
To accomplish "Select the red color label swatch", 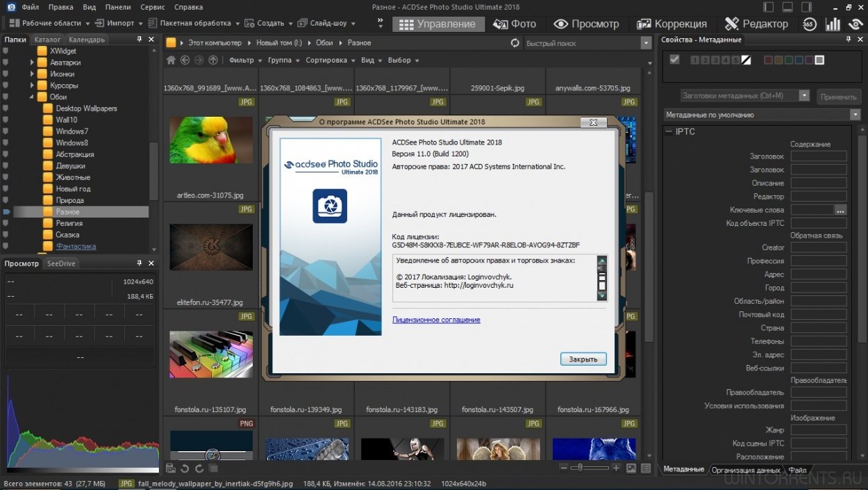I will click(768, 60).
